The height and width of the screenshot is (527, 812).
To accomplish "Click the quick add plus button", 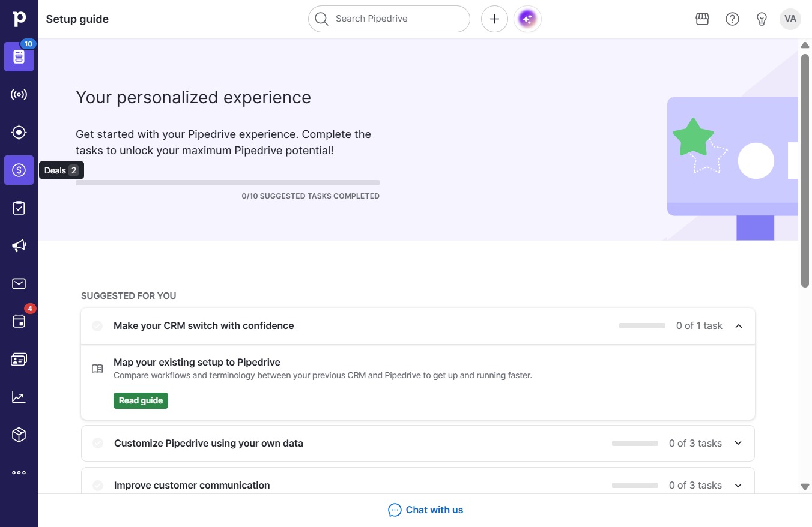I will (x=494, y=19).
